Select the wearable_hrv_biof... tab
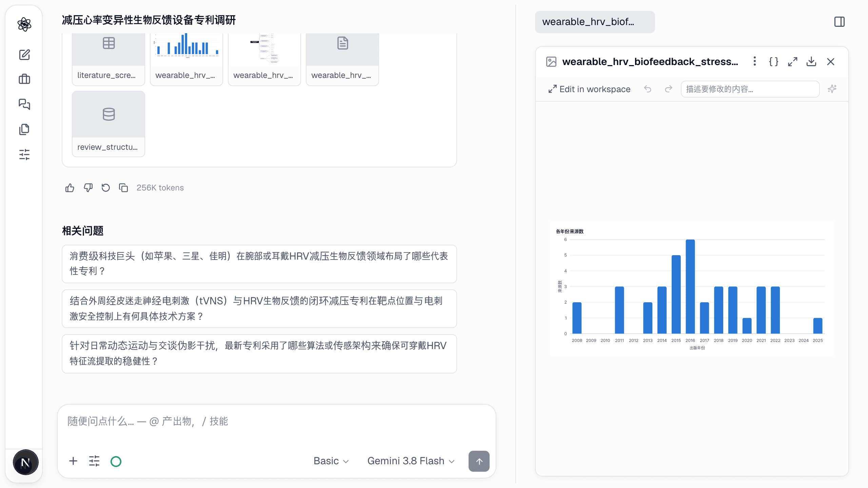This screenshot has height=488, width=868. click(x=595, y=22)
